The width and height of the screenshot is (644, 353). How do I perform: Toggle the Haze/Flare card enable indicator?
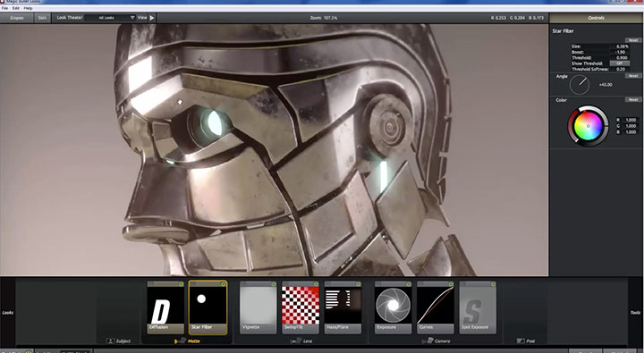pos(359,284)
